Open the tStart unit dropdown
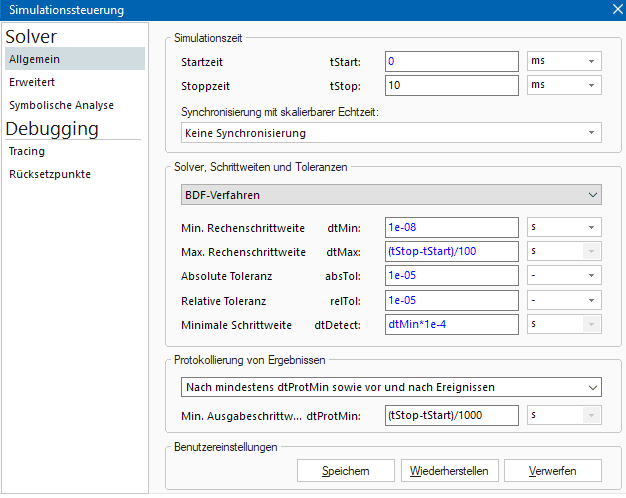626x498 pixels. [x=564, y=62]
